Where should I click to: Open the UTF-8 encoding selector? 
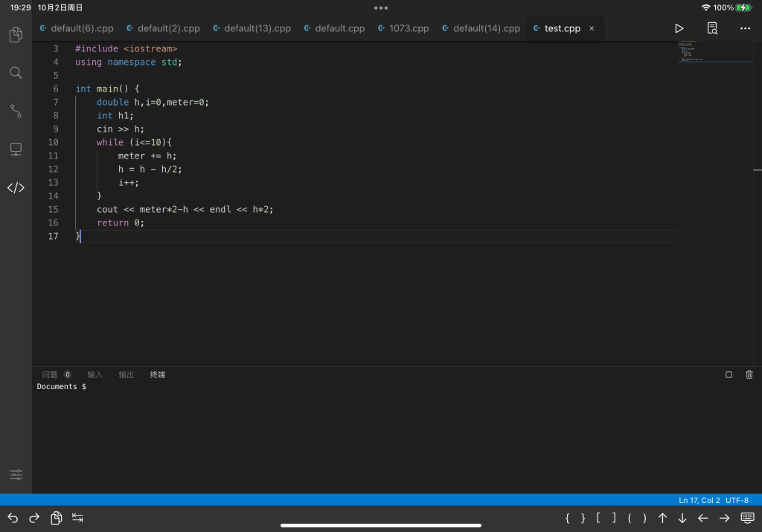(x=737, y=500)
